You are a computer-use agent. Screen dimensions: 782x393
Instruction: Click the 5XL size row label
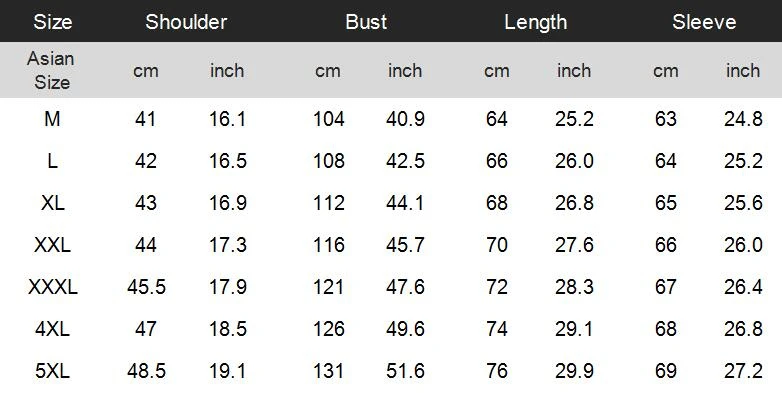tap(52, 371)
